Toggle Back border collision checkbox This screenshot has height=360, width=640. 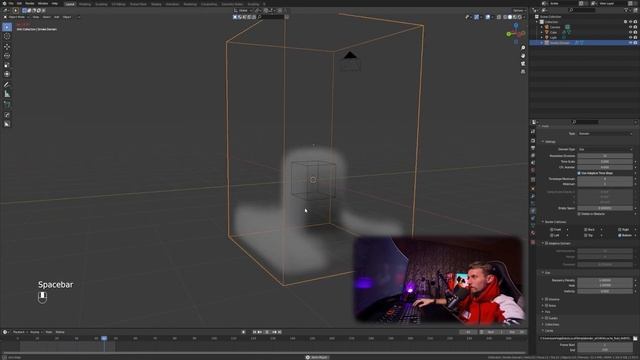coord(586,230)
